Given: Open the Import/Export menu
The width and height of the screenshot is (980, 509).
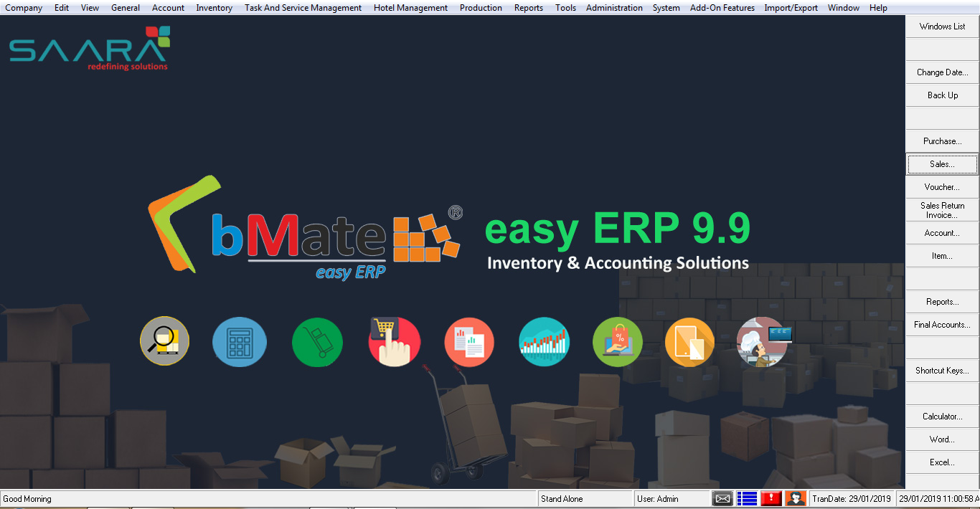Looking at the screenshot, I should point(791,8).
